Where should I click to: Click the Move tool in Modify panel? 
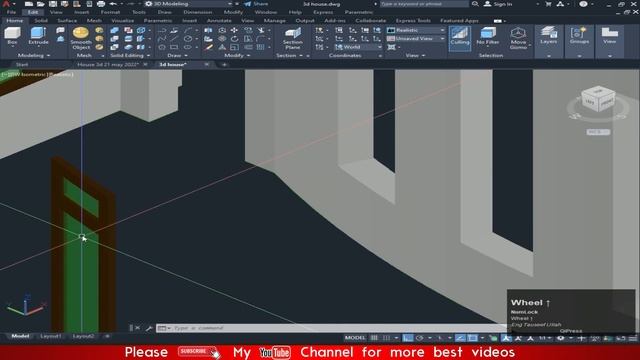pyautogui.click(x=234, y=30)
